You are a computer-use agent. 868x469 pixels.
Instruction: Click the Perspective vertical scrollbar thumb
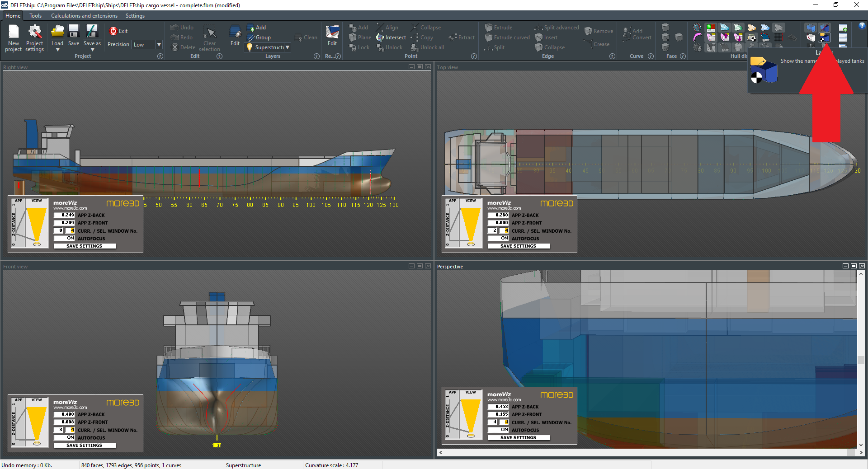(x=860, y=360)
